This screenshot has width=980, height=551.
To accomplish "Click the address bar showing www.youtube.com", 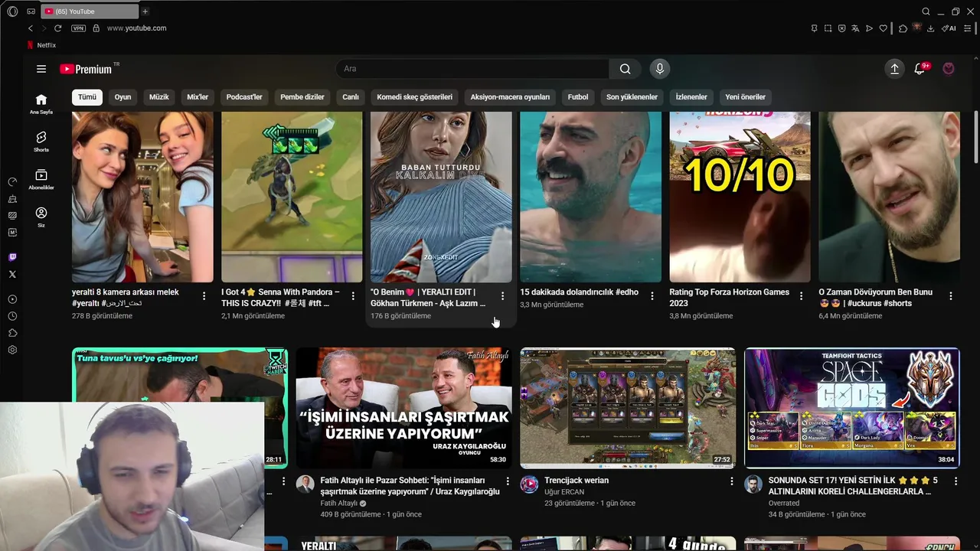I will 136,28.
